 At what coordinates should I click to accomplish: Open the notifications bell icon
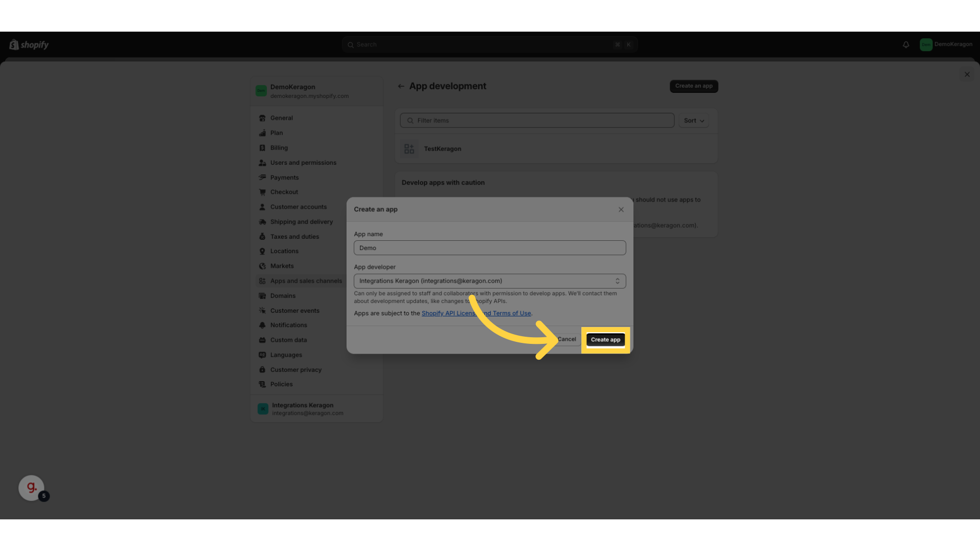point(906,45)
